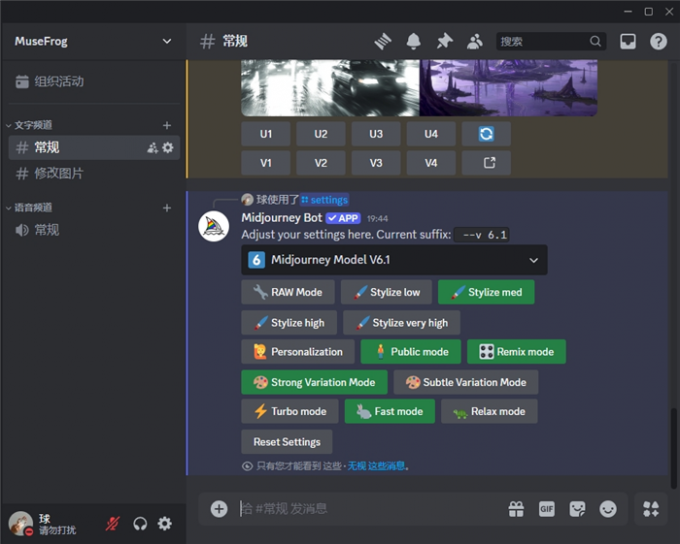The height and width of the screenshot is (544, 680).
Task: Open the Threads icon in the channel header
Action: pyautogui.click(x=383, y=42)
